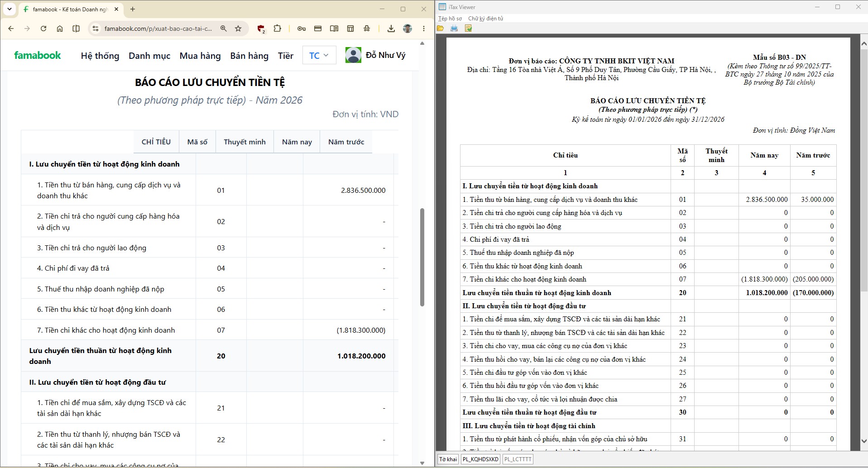Click iTax Viewer's scroll down arrow
Image resolution: width=868 pixels, height=468 pixels.
(x=864, y=441)
